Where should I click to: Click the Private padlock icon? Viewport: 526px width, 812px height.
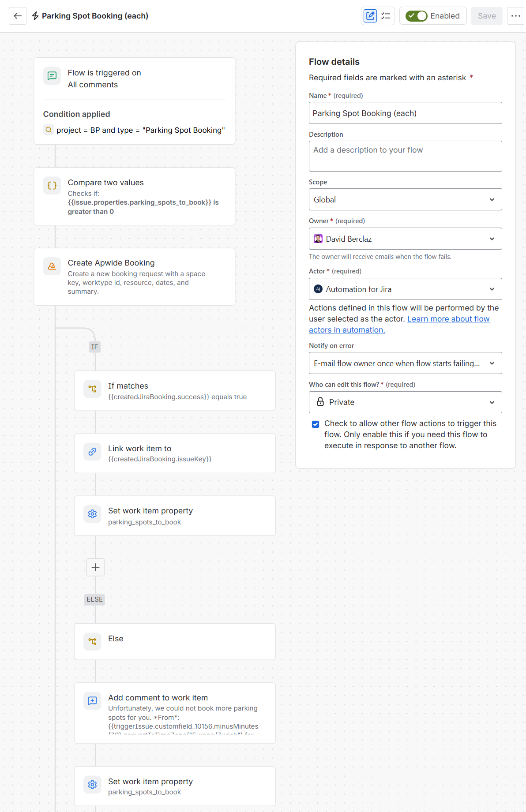click(320, 402)
